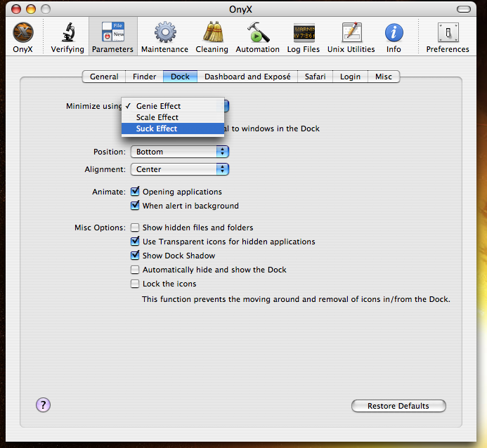
Task: Click the OnyX window title text
Action: click(x=241, y=10)
